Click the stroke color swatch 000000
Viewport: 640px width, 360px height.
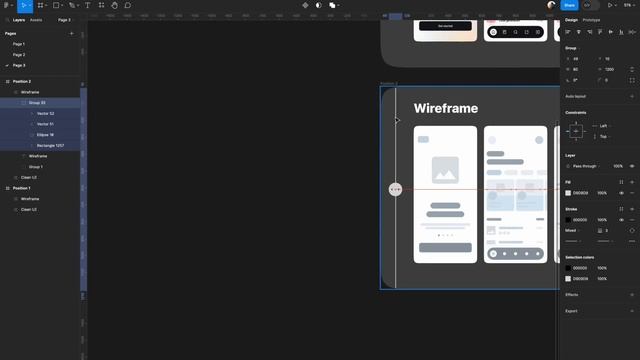(568, 220)
